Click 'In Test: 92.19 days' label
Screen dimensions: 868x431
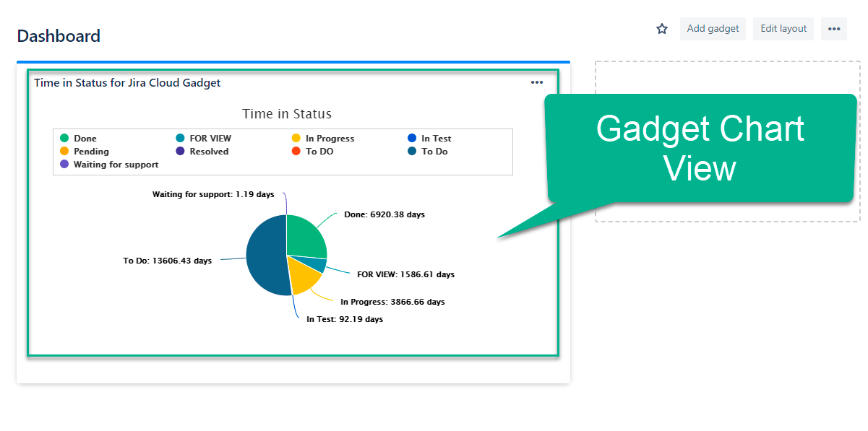[x=345, y=319]
